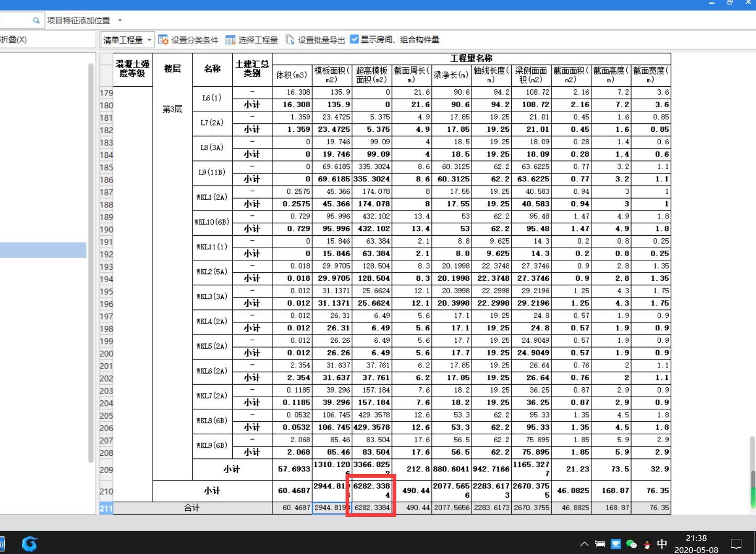Image resolution: width=756 pixels, height=554 pixels.
Task: Select the WKL9(6B) name cell
Action: click(212, 446)
